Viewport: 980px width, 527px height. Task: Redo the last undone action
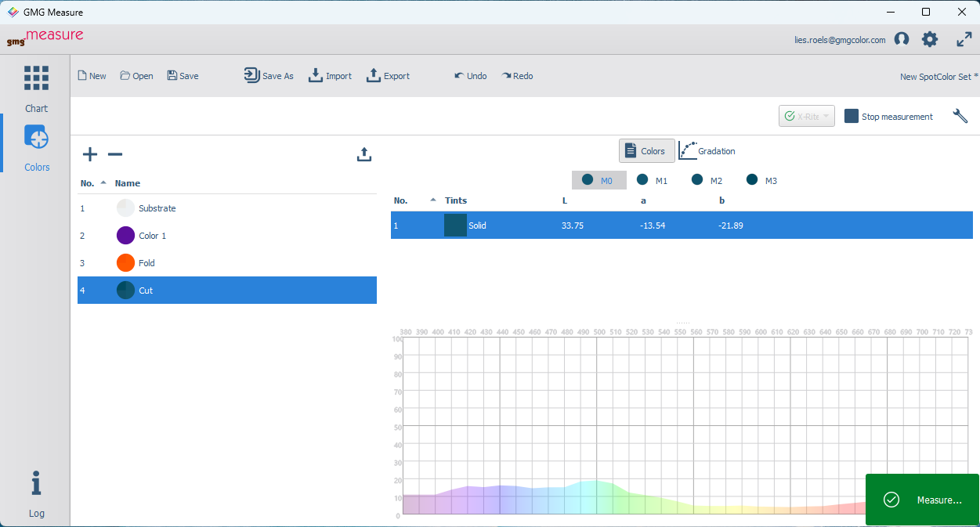click(517, 76)
